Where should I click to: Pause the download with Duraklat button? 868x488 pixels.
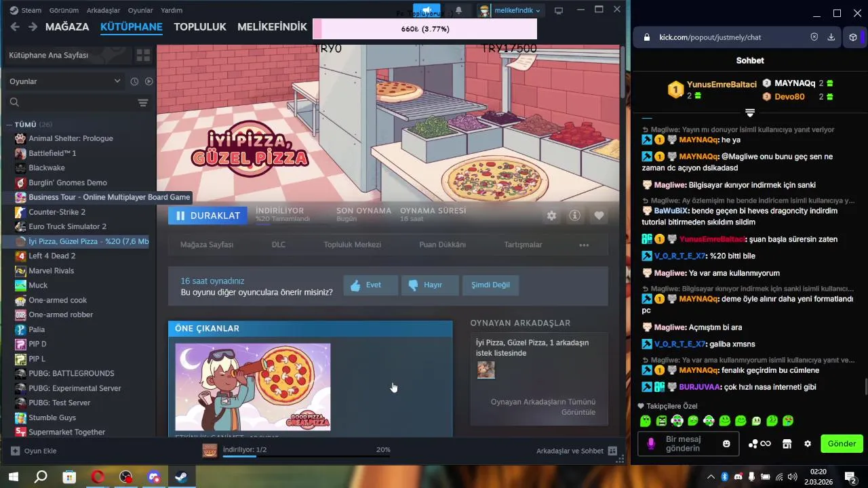pyautogui.click(x=208, y=216)
